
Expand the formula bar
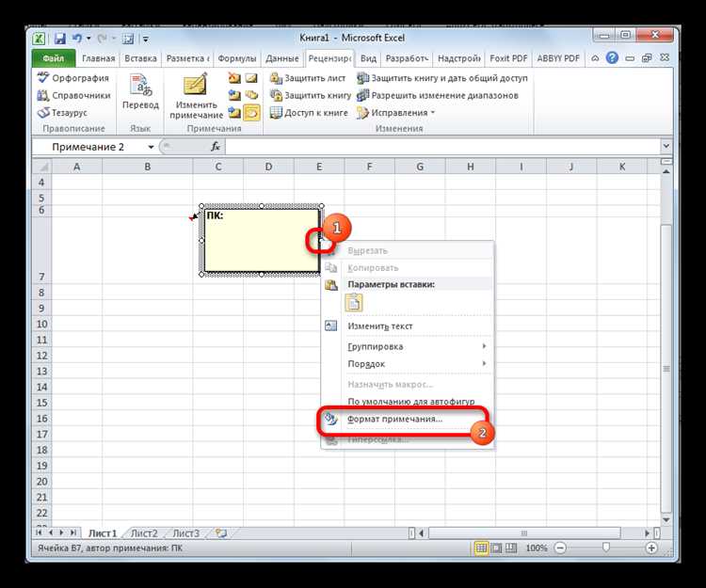pyautogui.click(x=666, y=146)
